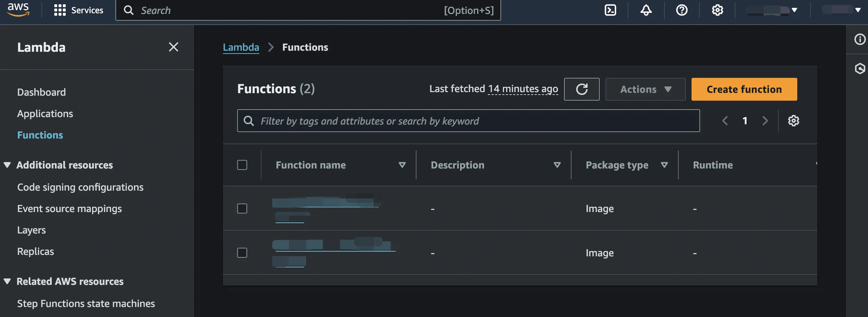
Task: Click the Lambda breadcrumb link
Action: click(241, 47)
